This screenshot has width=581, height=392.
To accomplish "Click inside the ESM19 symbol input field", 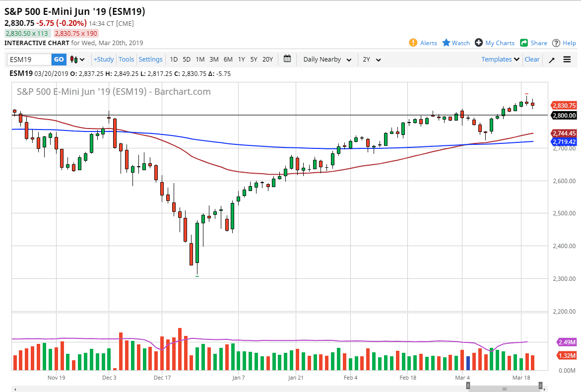I will (27, 59).
